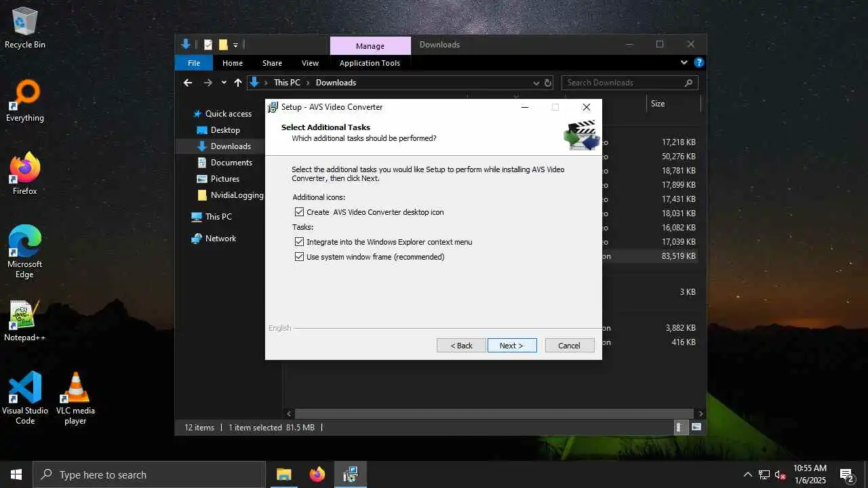Open VLC media player desktop shortcut

75,399
